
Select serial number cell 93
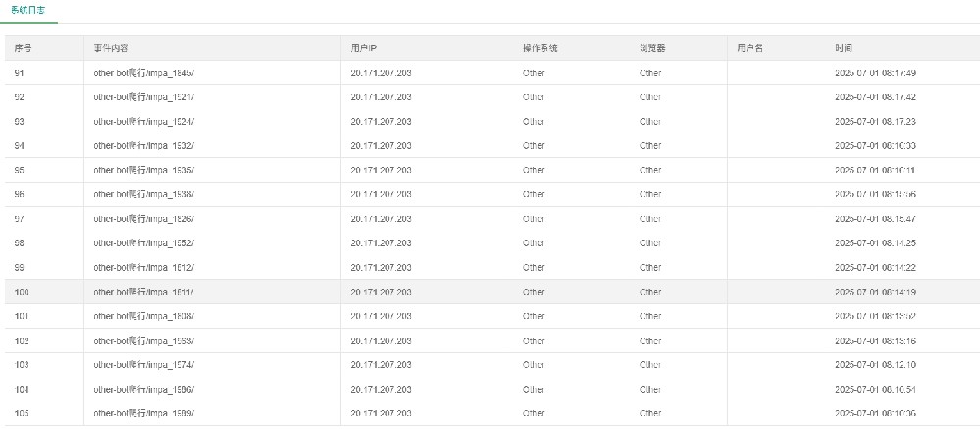pos(19,122)
